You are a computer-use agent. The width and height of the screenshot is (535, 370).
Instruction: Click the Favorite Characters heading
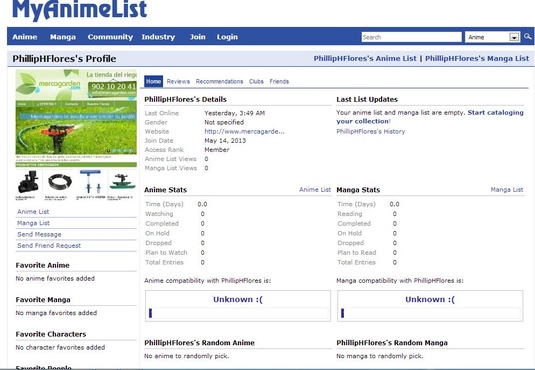(x=51, y=334)
